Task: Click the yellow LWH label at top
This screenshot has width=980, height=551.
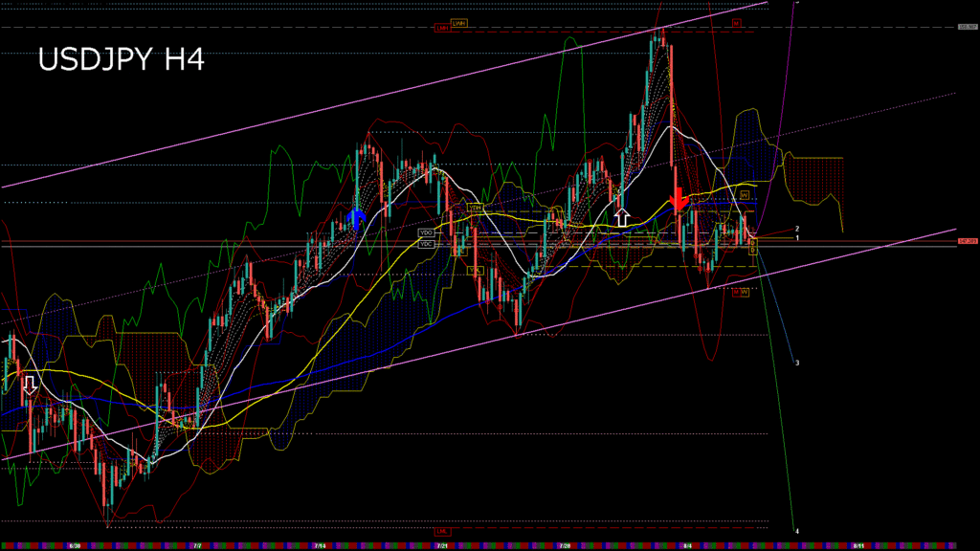Action: (x=458, y=22)
